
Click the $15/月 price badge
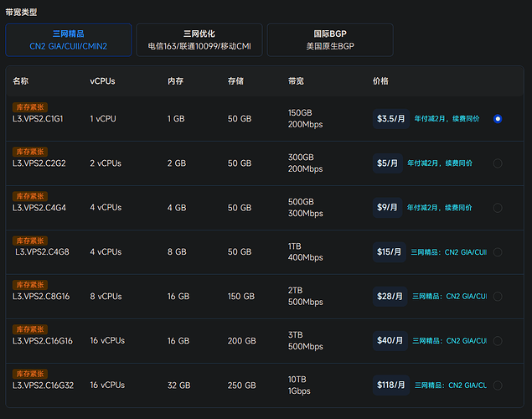[x=390, y=251]
